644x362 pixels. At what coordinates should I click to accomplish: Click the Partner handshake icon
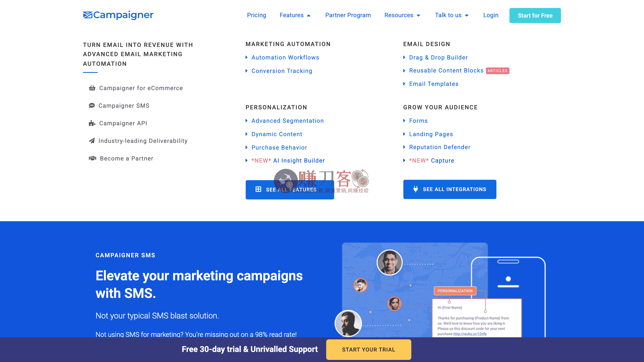click(x=92, y=158)
